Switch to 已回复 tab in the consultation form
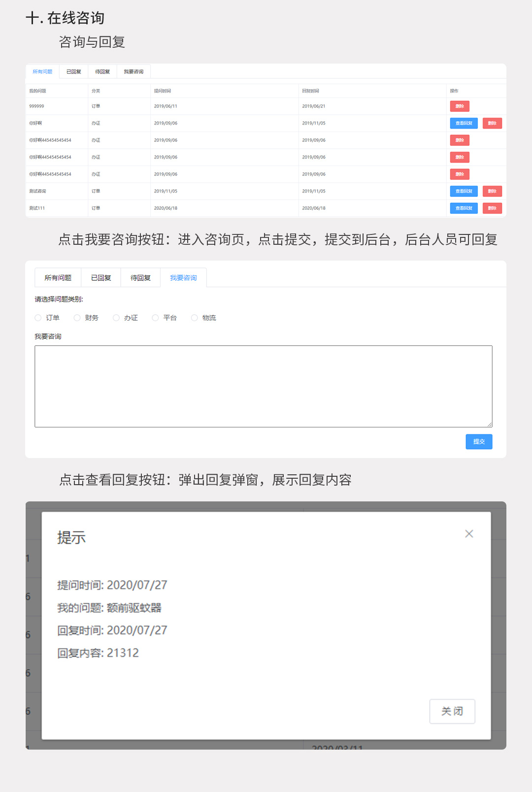This screenshot has height=792, width=532. 101,278
